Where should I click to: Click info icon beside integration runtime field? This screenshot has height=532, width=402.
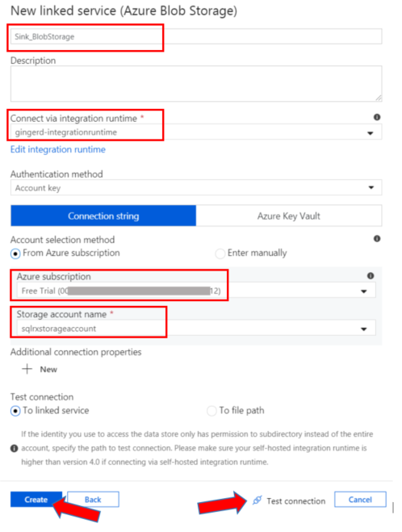[x=377, y=117]
